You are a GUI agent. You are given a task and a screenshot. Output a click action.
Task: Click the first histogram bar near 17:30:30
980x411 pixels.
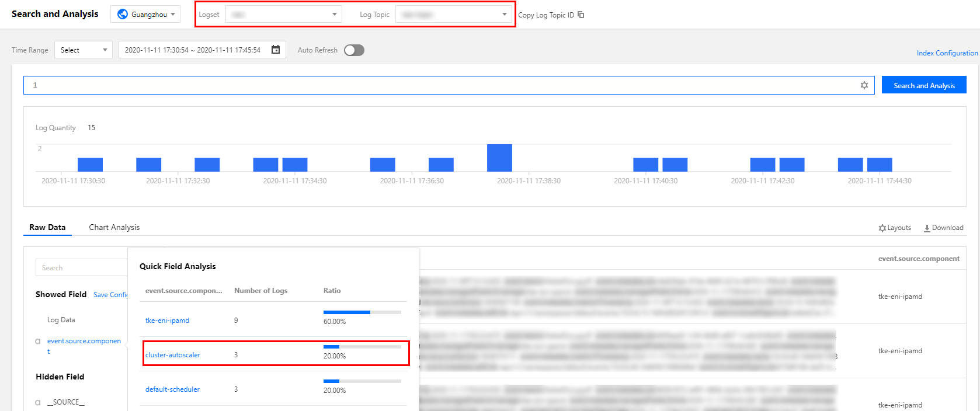pyautogui.click(x=90, y=165)
